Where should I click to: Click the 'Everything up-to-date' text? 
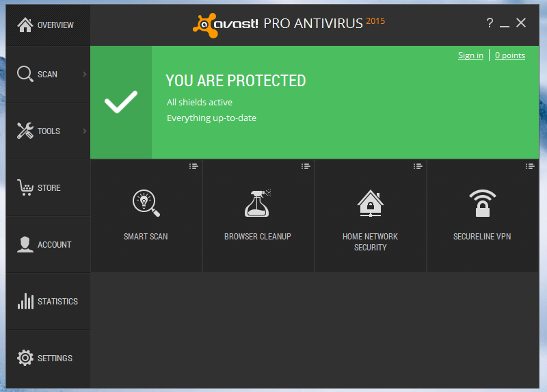[211, 118]
